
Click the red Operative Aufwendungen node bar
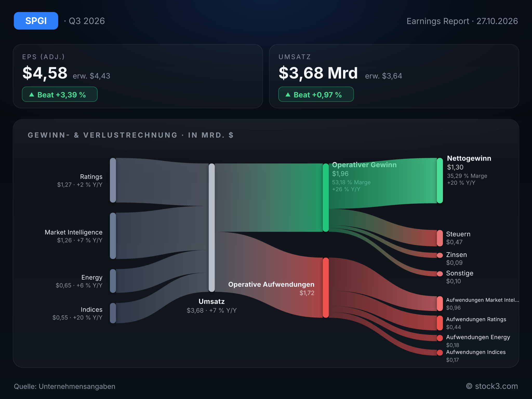(326, 288)
